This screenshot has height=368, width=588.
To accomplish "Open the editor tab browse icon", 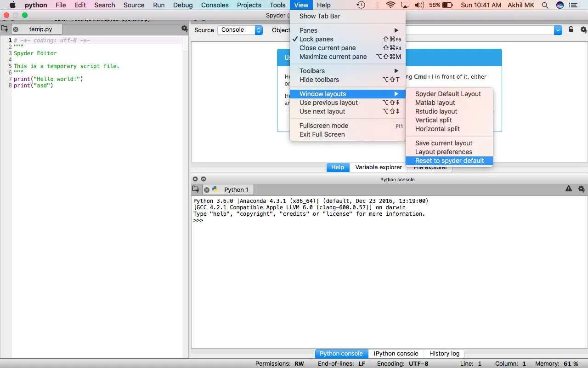I will click(x=4, y=29).
